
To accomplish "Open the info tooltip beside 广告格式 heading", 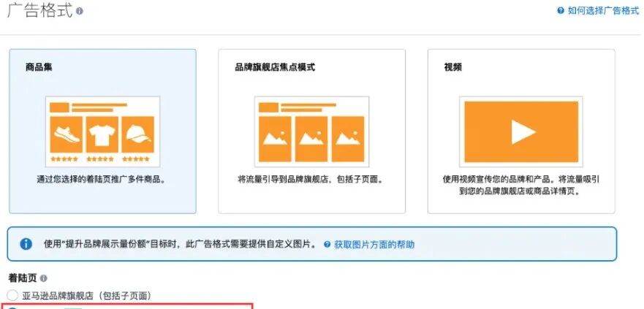I will pos(79,11).
